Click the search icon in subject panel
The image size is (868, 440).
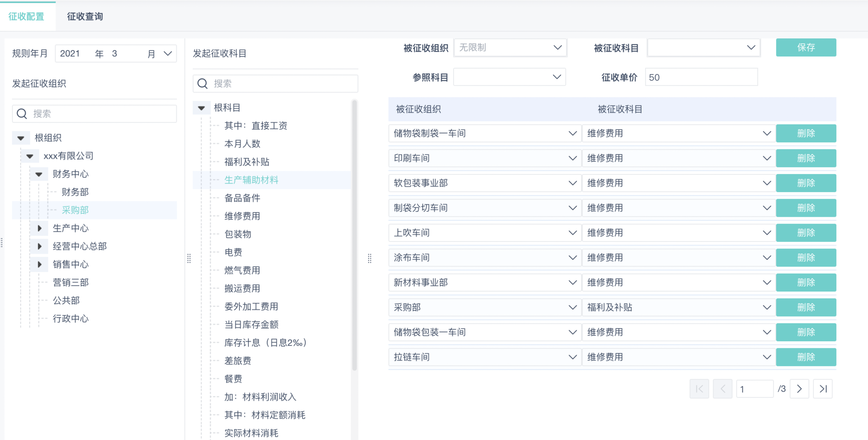tap(203, 84)
